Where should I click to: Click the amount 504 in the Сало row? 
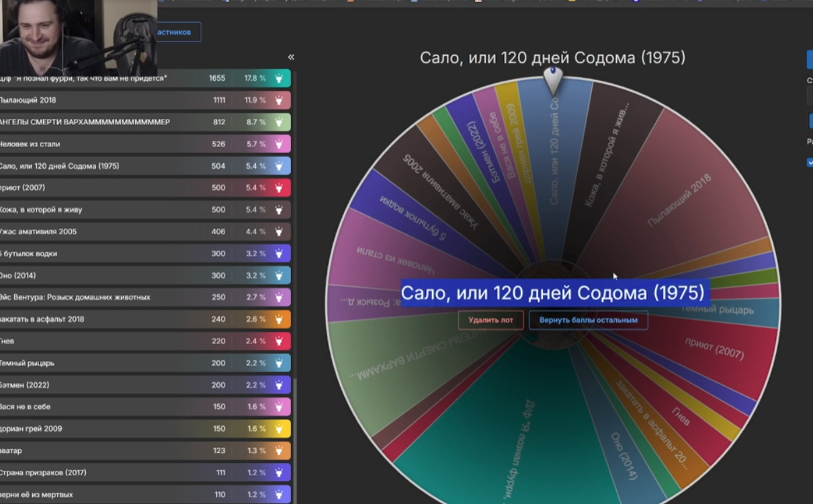coord(218,166)
